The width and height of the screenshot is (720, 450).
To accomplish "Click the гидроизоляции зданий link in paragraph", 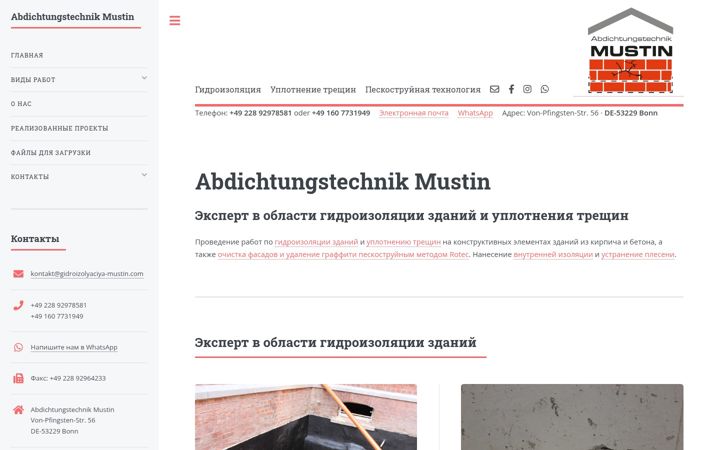I will [316, 242].
